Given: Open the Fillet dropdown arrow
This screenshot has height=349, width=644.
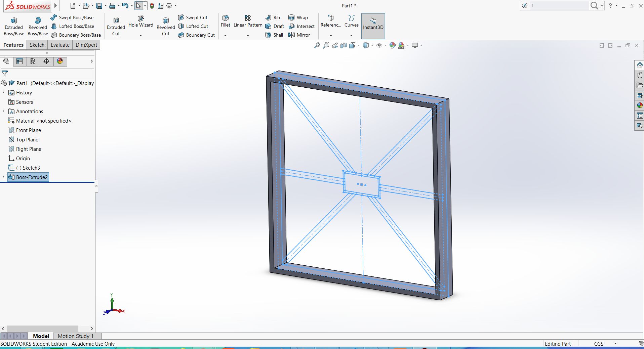Looking at the screenshot, I should click(225, 36).
